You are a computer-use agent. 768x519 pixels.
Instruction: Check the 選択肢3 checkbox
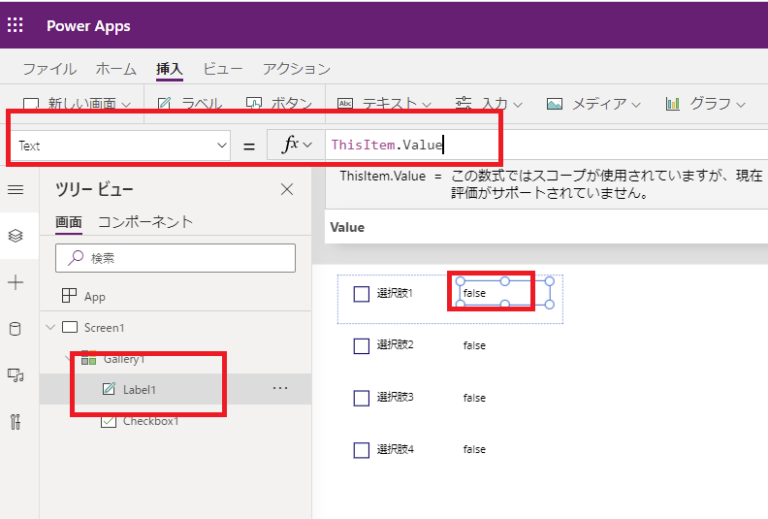coord(361,398)
